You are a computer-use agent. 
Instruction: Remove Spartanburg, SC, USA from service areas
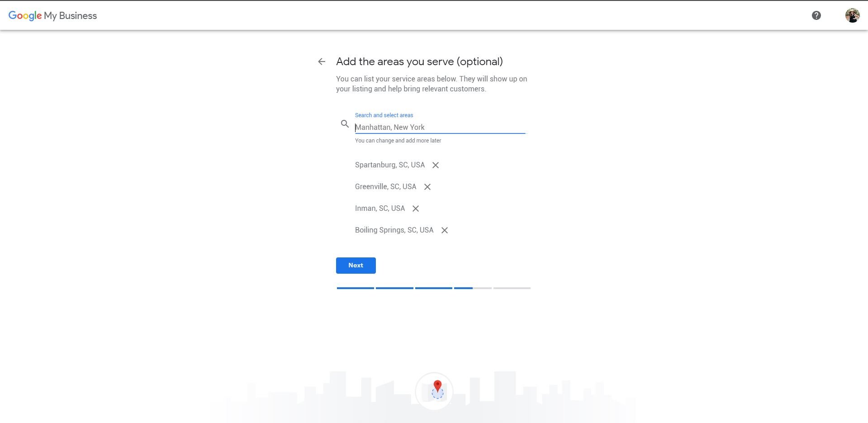coord(436,165)
